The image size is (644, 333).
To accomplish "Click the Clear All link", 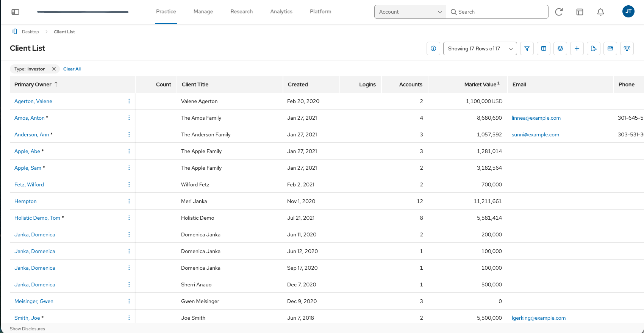I will pos(72,69).
